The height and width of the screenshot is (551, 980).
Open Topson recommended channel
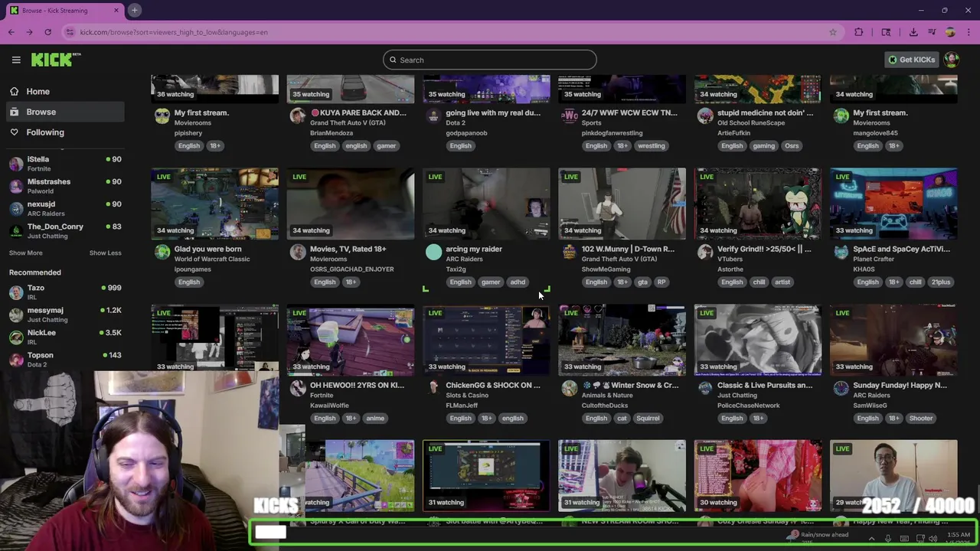[x=64, y=360]
